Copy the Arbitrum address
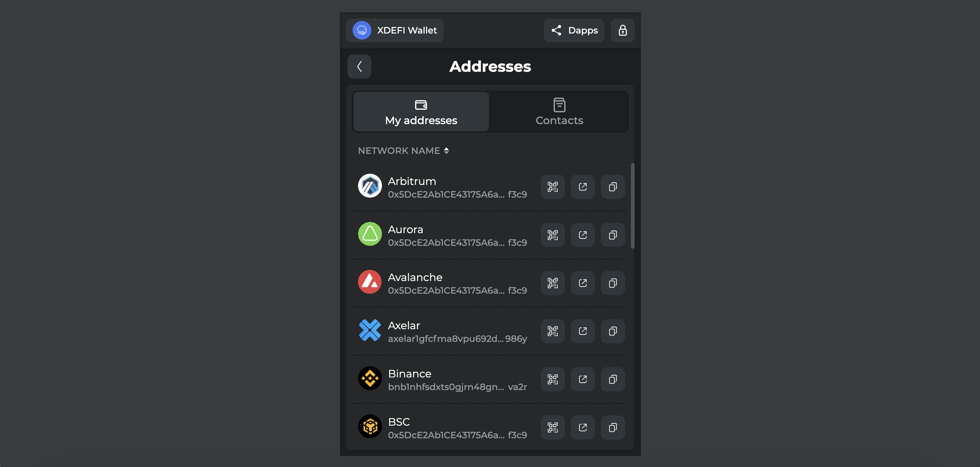This screenshot has width=980, height=467. 612,187
